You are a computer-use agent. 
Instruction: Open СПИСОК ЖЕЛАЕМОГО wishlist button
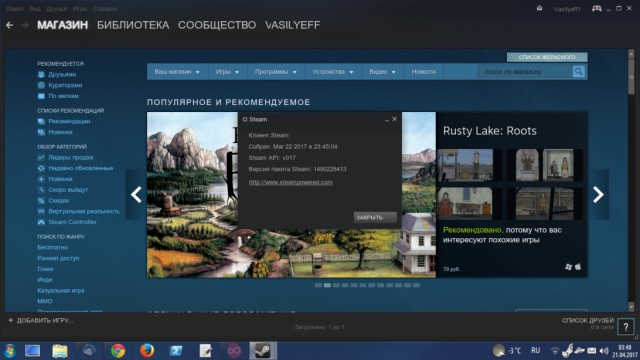(547, 57)
